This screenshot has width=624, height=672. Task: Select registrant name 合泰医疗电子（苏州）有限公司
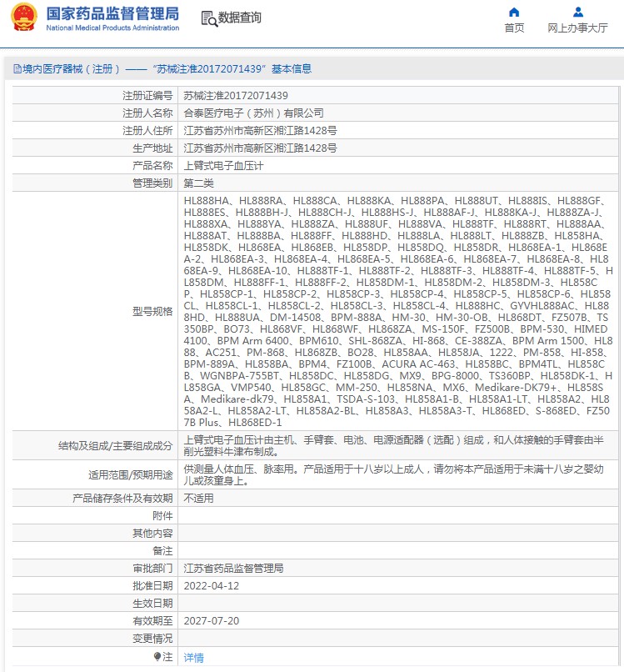pos(253,113)
